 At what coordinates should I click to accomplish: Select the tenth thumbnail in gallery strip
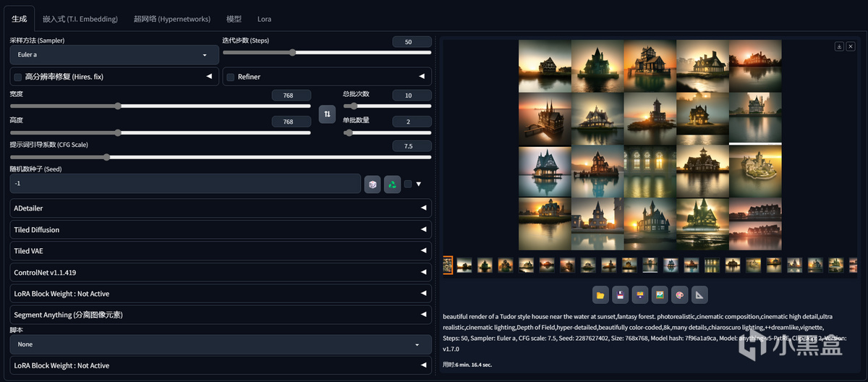coord(629,266)
